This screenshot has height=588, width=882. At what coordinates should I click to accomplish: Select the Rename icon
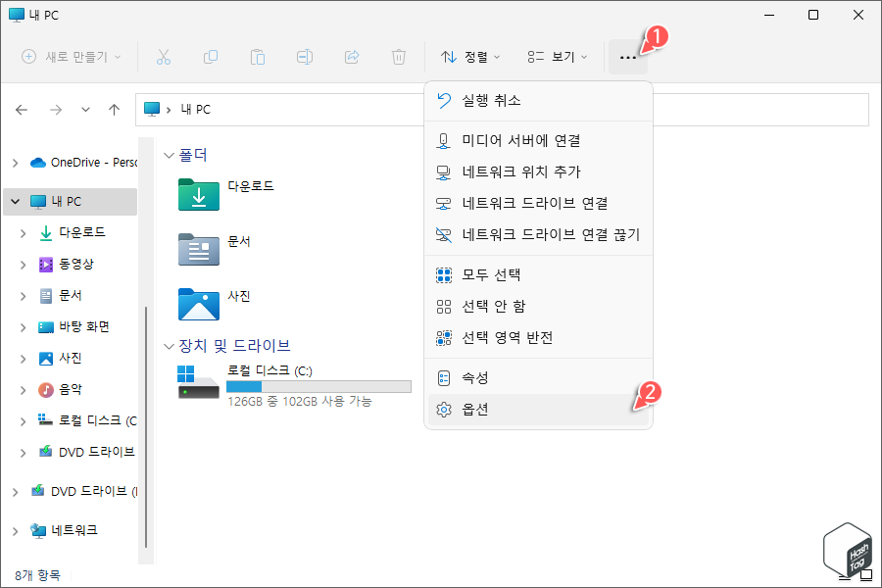click(305, 57)
